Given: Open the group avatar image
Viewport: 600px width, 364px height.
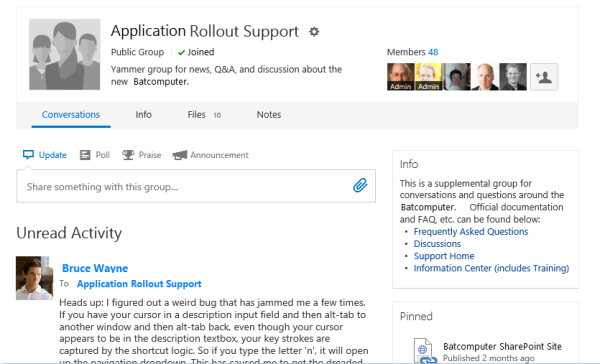Looking at the screenshot, I should click(x=65, y=54).
